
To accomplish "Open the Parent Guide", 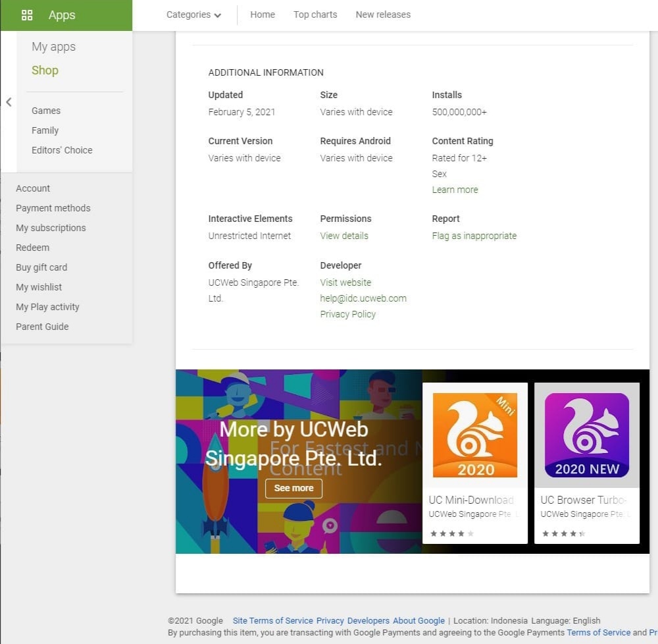I will coord(42,327).
